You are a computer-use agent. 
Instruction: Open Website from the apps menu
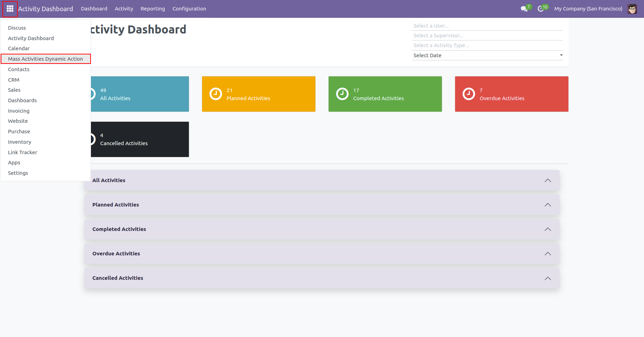point(45,121)
